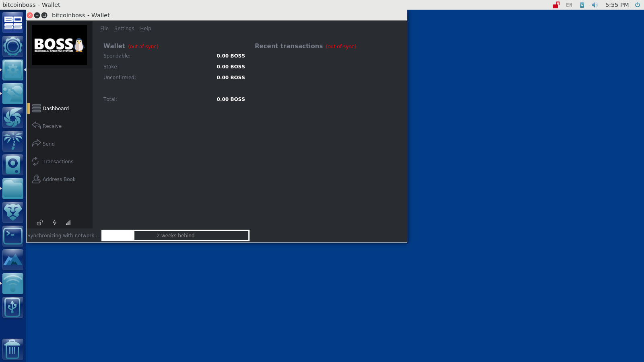Click the Dashboard list icon
This screenshot has width=644, height=362.
[36, 108]
